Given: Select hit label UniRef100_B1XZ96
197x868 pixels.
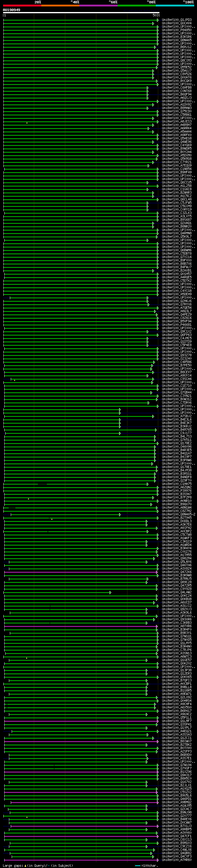Looking at the screenshot, I should [x=177, y=772].
